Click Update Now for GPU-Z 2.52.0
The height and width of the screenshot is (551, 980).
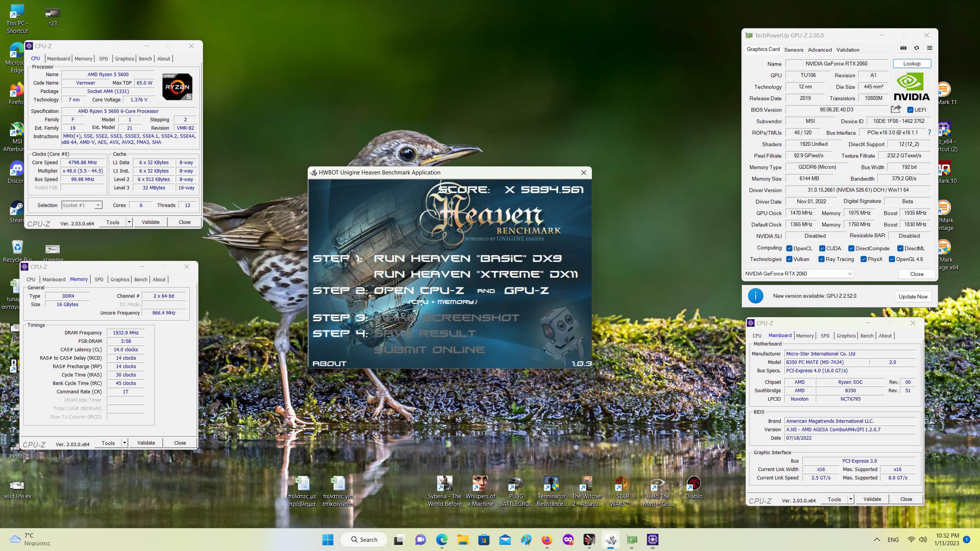point(913,297)
